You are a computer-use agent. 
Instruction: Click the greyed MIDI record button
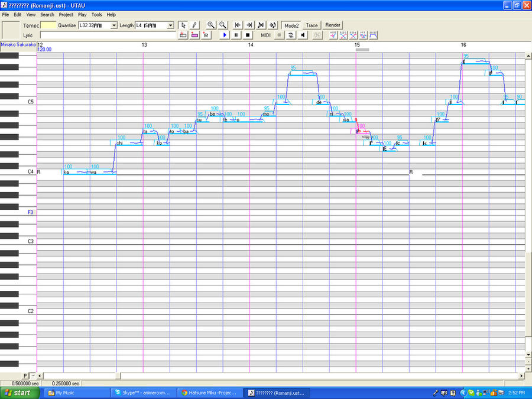pos(279,35)
